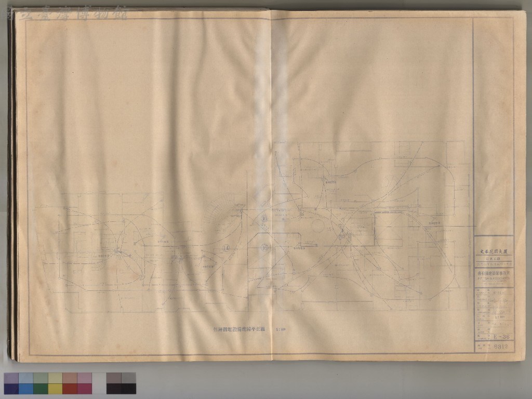Click the crimson magenta patch on the color chart
This screenshot has width=532, height=399.
[85, 389]
